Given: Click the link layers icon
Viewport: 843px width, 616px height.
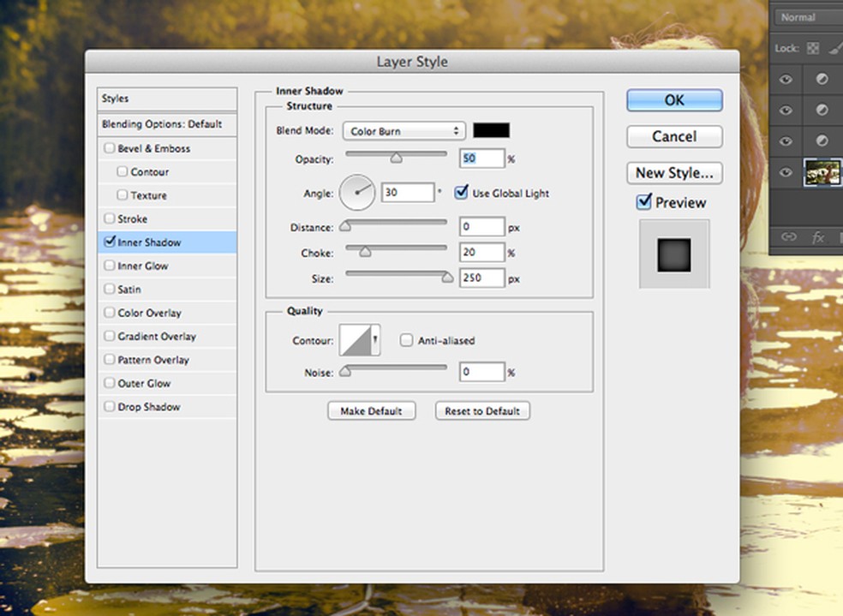Looking at the screenshot, I should 786,237.
